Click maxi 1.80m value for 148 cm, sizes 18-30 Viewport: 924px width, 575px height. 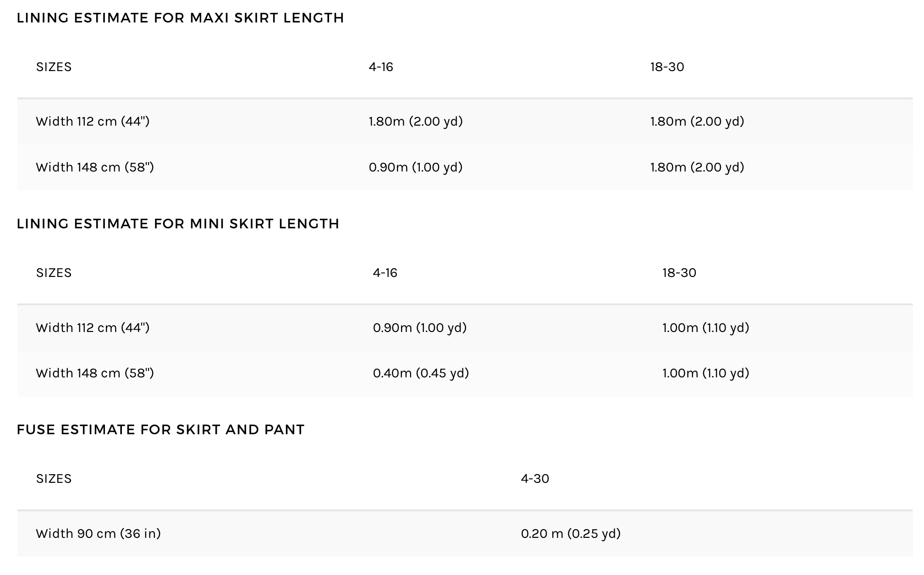click(x=697, y=167)
